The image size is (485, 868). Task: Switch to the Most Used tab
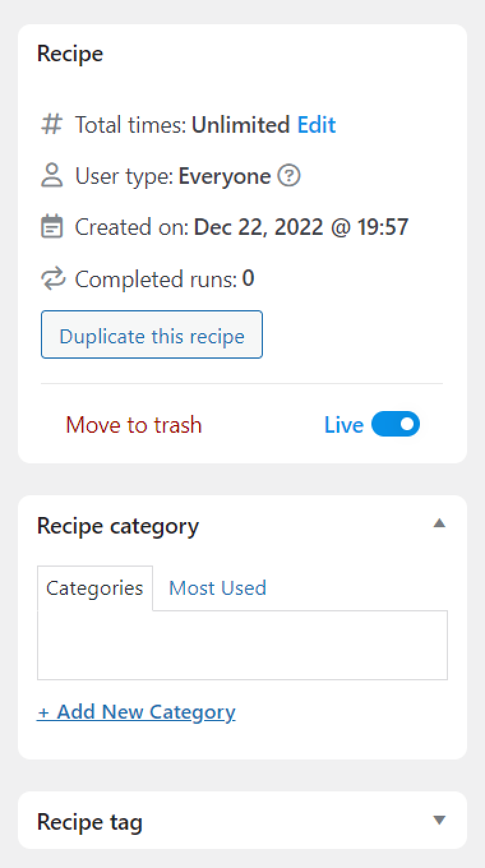(217, 588)
